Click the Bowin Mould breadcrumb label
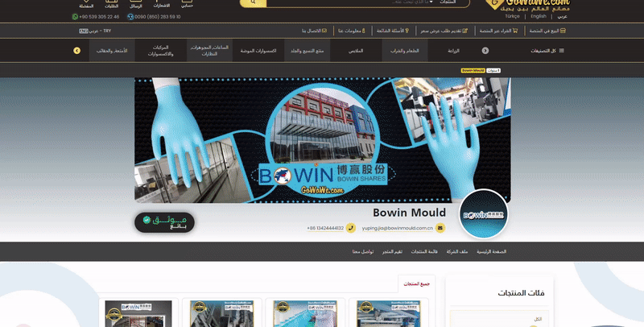Image resolution: width=644 pixels, height=327 pixels. (473, 71)
